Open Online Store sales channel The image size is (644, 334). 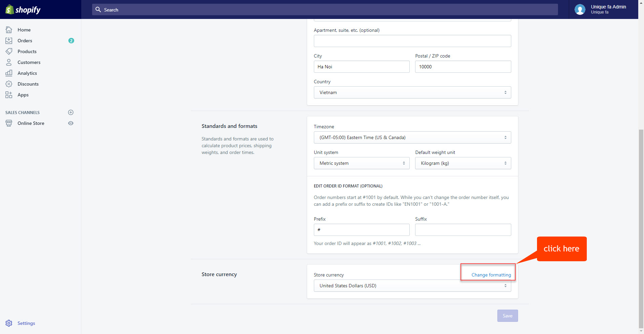[x=31, y=123]
